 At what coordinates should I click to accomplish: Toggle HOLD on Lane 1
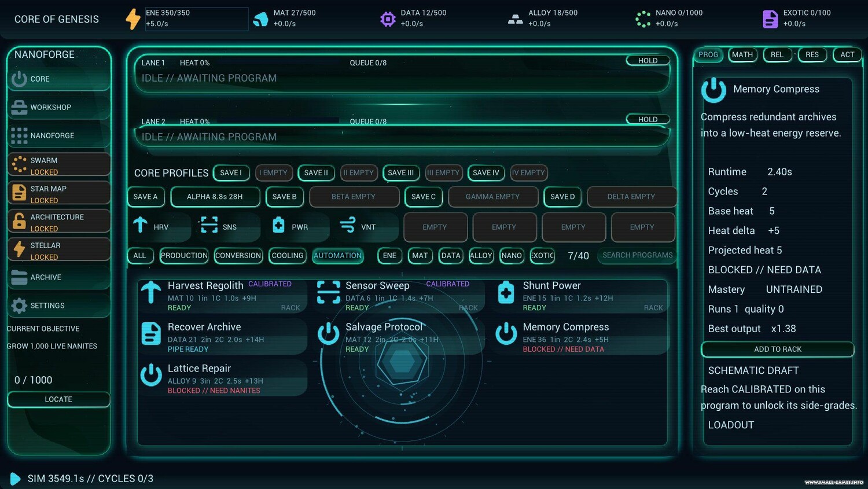click(648, 60)
